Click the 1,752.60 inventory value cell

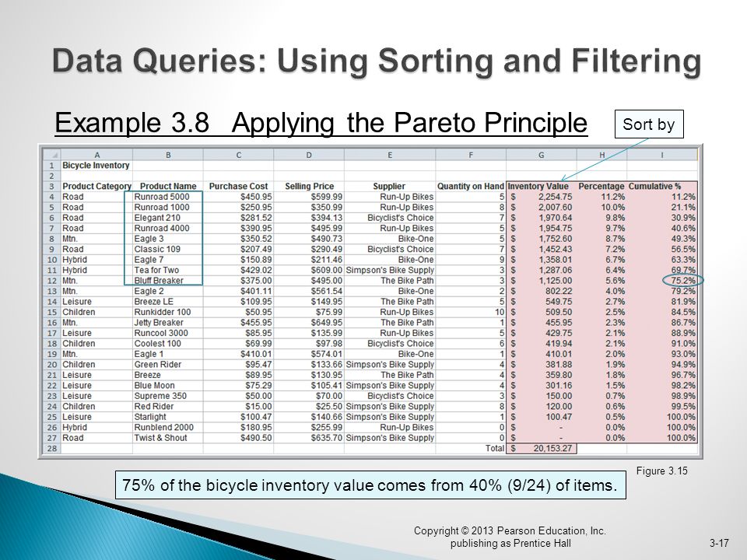pos(542,239)
